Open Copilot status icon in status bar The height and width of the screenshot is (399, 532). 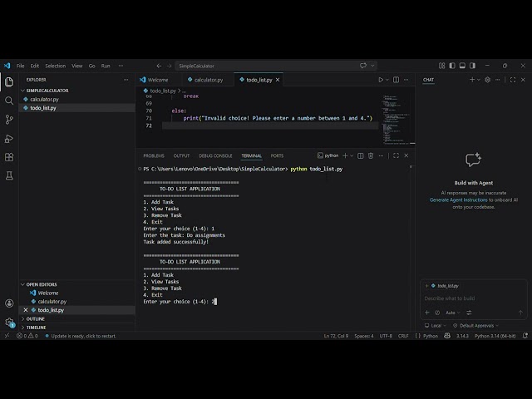tap(447, 336)
